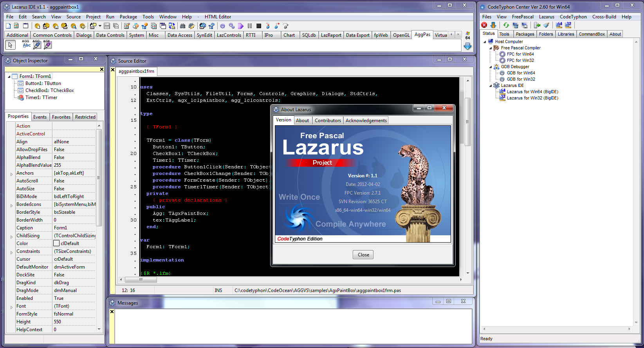Click the Object Inspector filter input field

pyautogui.click(x=52, y=69)
